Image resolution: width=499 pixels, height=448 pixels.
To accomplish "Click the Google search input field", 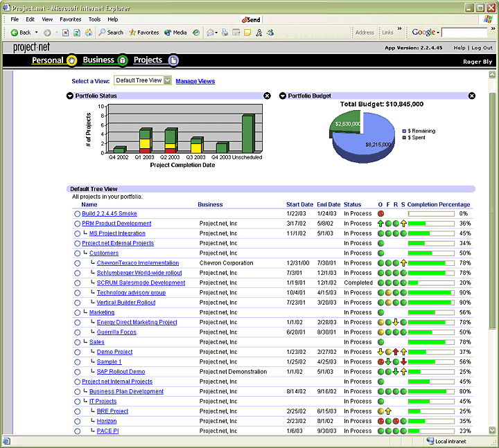I will point(464,33).
